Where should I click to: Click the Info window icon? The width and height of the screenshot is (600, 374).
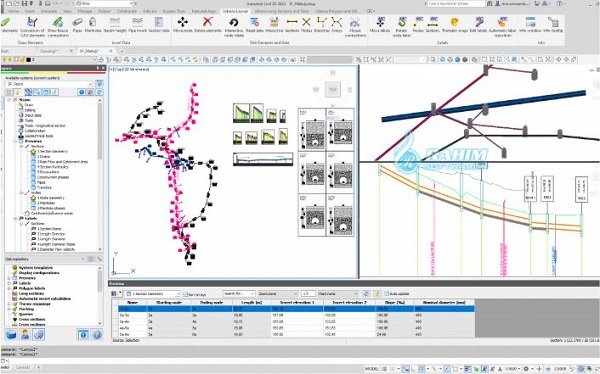(x=530, y=25)
